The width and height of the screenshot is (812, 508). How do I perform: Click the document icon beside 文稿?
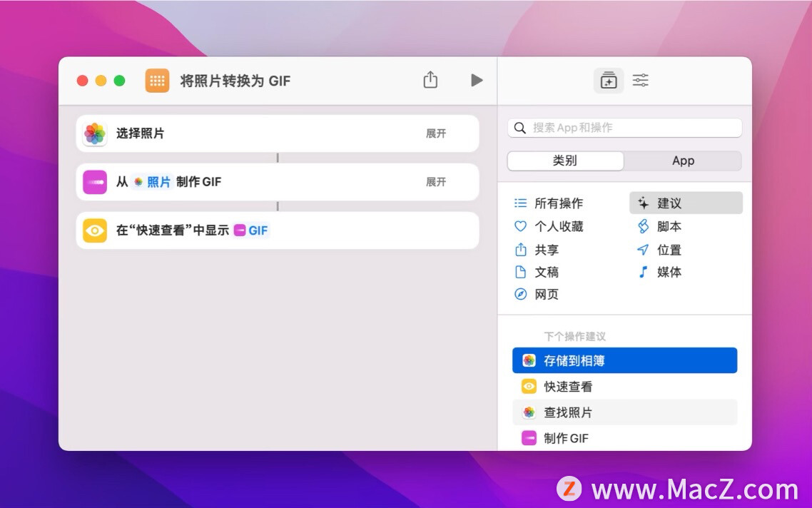520,272
